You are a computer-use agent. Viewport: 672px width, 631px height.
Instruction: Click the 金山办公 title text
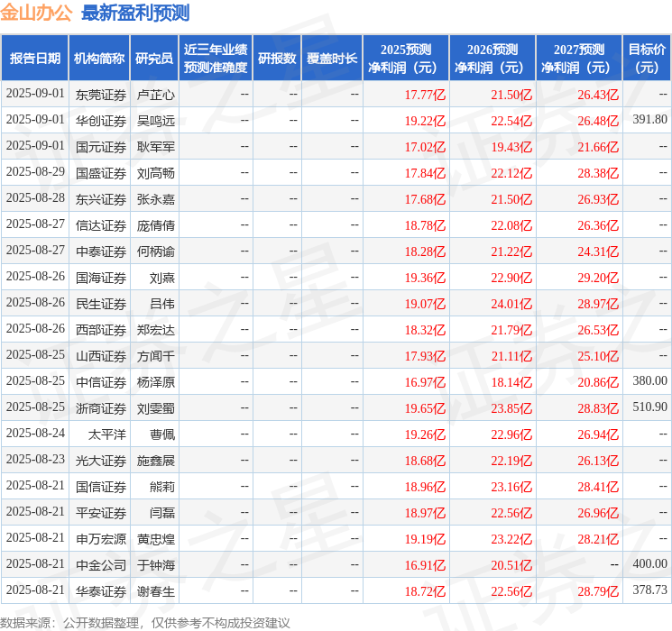click(36, 13)
